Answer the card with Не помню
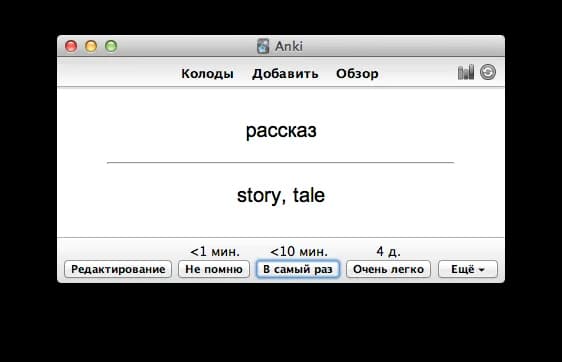562x362 pixels. click(214, 269)
